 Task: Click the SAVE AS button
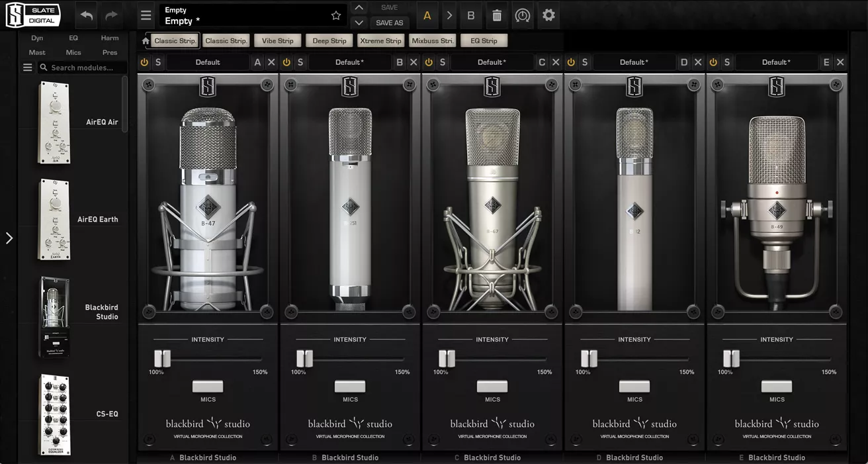[x=389, y=22]
